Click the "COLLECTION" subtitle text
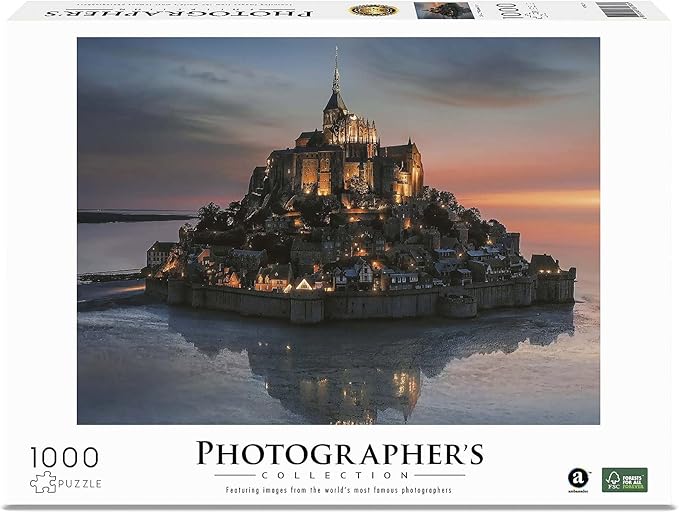Screen dimensions: 679x513 point(335,475)
